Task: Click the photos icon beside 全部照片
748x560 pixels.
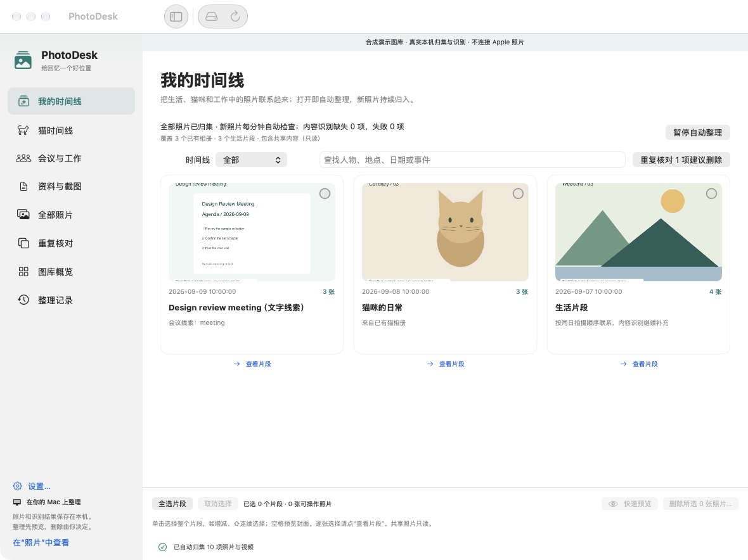Action: click(x=23, y=215)
